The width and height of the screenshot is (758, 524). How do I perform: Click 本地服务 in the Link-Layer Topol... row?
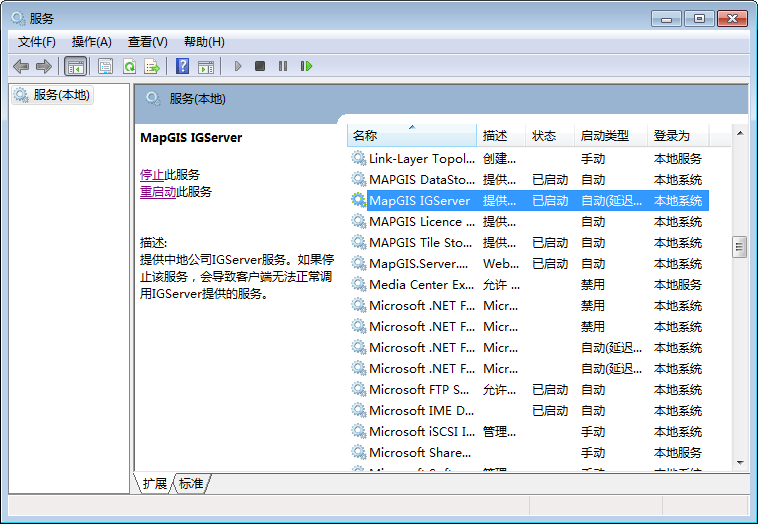pyautogui.click(x=678, y=159)
